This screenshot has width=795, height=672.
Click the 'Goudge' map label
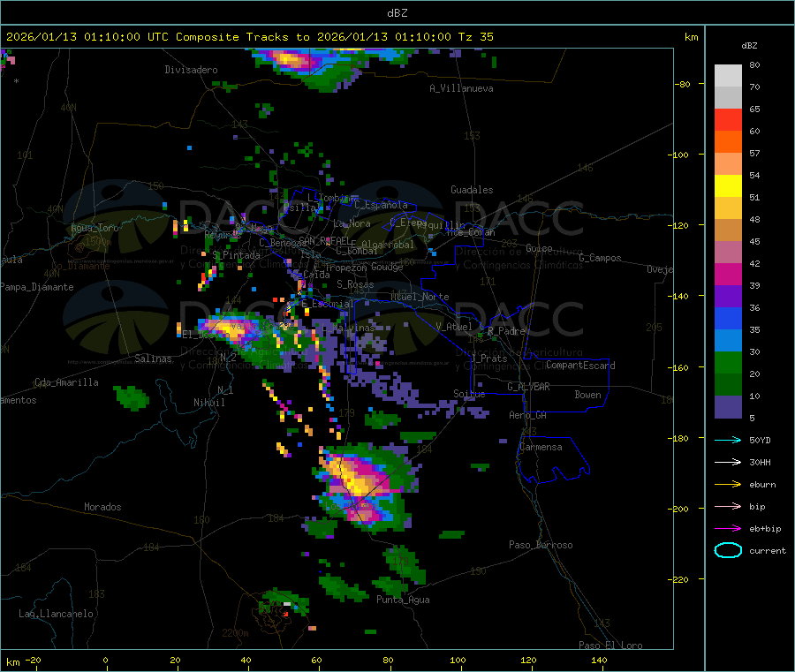(387, 267)
